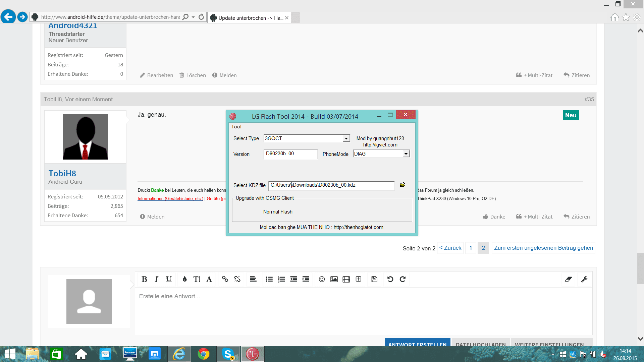644x362 pixels.
Task: Remove formatting with the eraser icon
Action: click(x=568, y=279)
